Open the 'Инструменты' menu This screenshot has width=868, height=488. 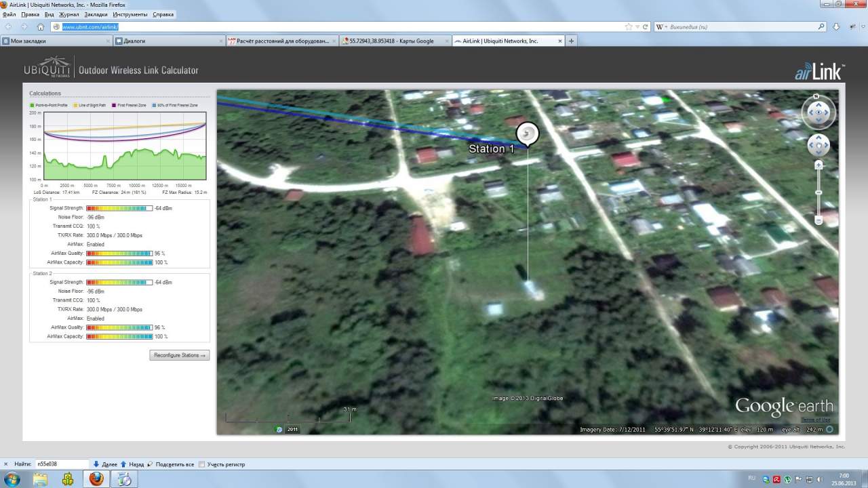tap(130, 14)
